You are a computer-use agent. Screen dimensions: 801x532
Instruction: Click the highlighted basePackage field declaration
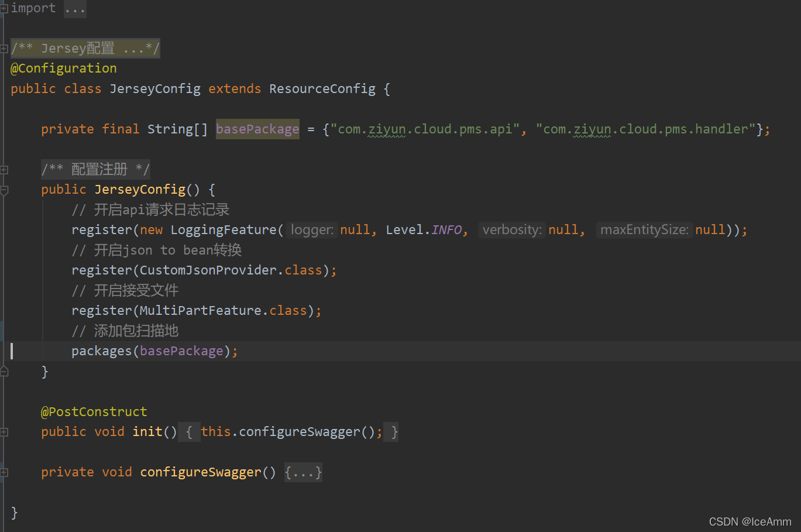(257, 129)
